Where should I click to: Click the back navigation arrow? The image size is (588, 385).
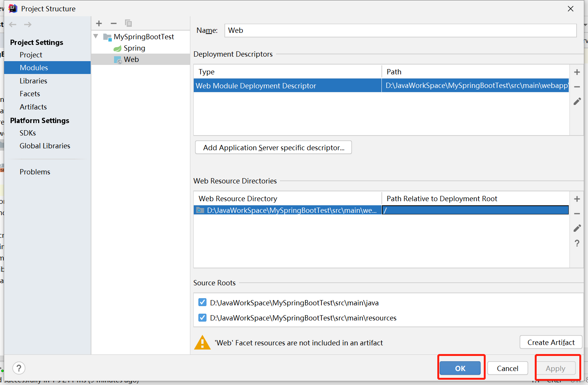tap(12, 24)
